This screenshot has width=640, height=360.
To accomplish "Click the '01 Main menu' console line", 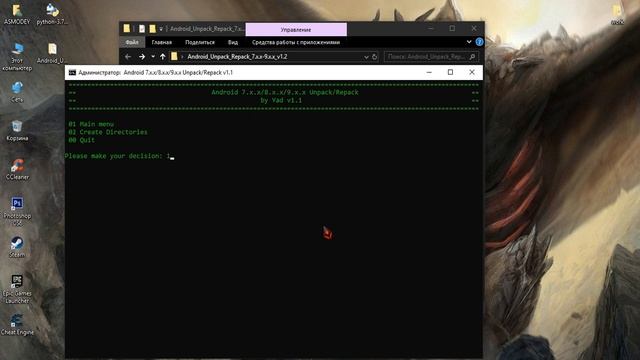I will click(x=91, y=124).
